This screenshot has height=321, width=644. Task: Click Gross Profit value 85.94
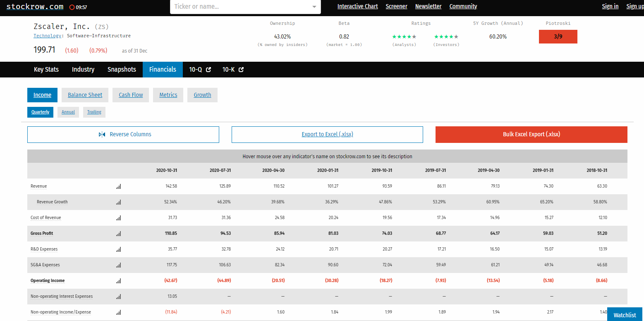point(279,234)
